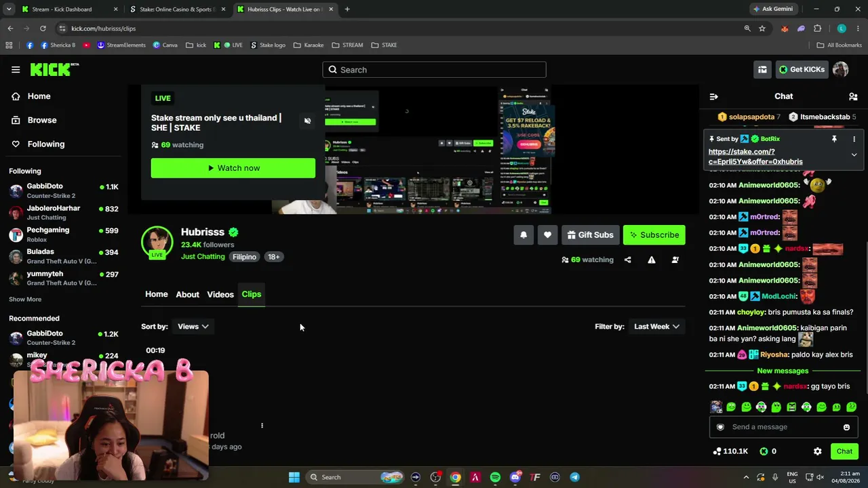Unmute the stream preview
Image resolution: width=868 pixels, height=488 pixels.
(307, 121)
